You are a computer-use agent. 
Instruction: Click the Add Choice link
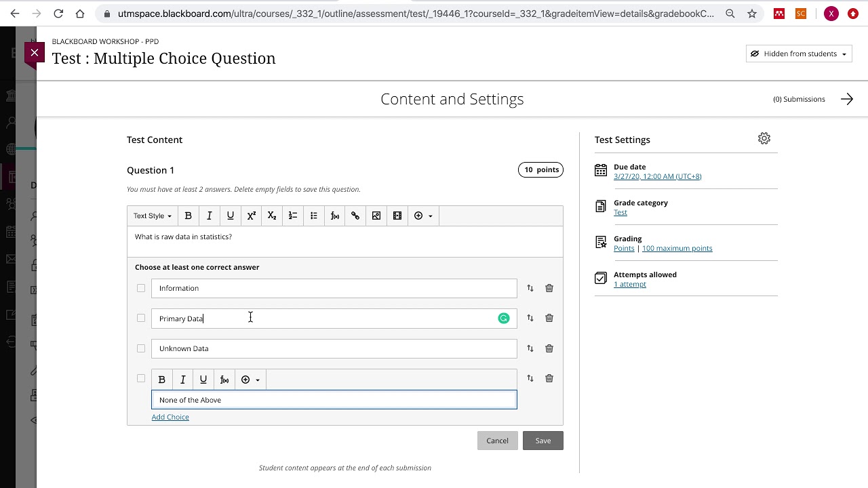(170, 417)
